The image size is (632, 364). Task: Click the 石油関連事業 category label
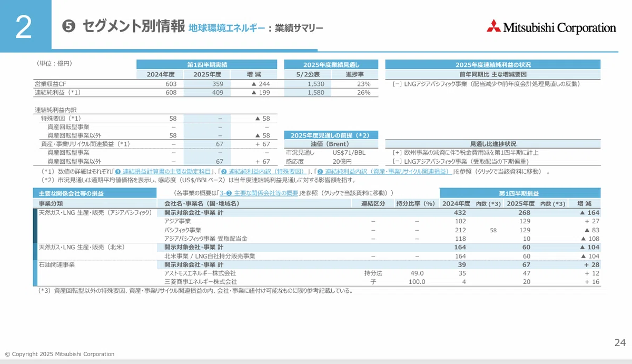[57, 264]
